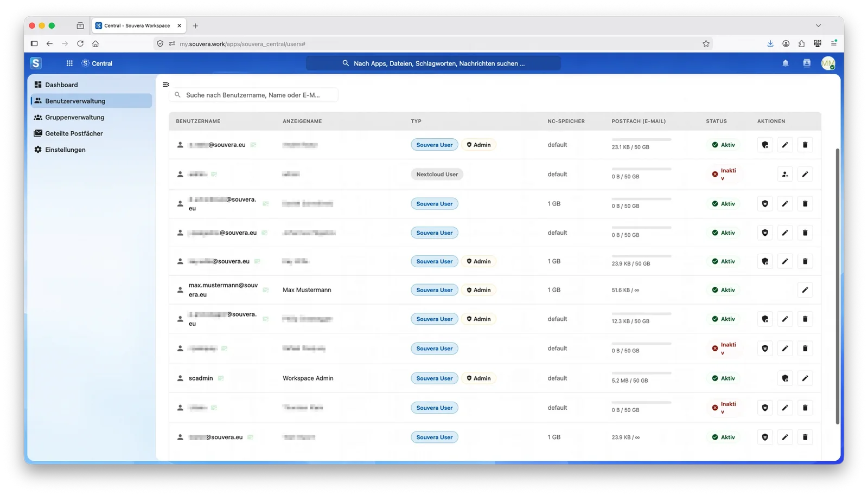
Task: Grant admin in 23.9 KB / ∞ row
Action: click(765, 437)
